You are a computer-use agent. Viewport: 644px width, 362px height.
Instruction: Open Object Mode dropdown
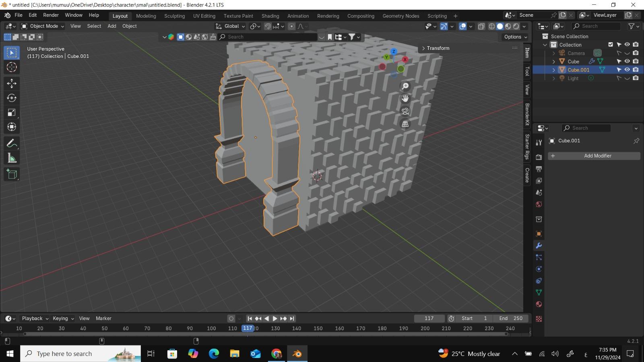coord(43,26)
